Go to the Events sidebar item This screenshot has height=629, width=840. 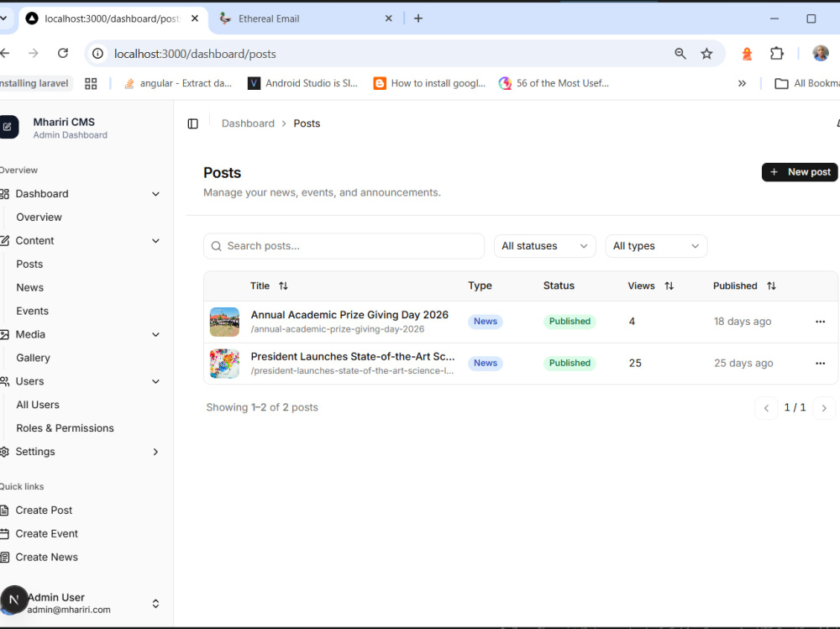(32, 311)
